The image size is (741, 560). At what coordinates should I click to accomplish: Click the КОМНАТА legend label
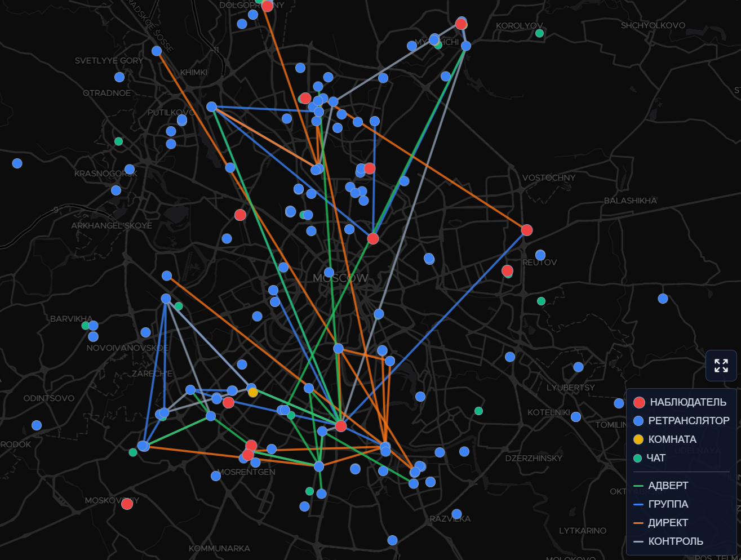coord(672,439)
